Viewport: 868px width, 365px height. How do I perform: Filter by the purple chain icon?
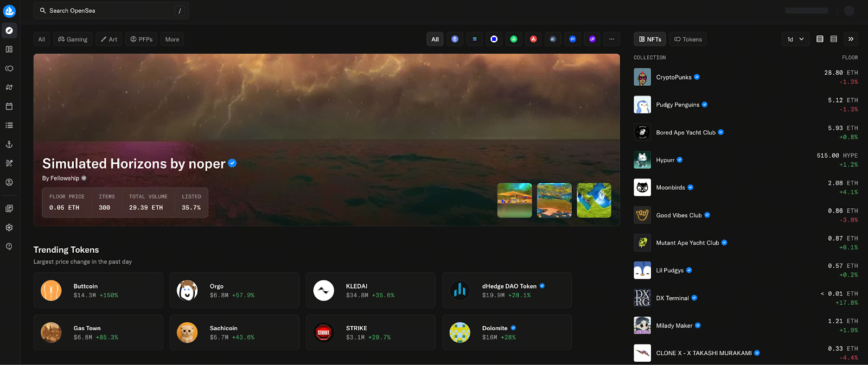pyautogui.click(x=592, y=39)
